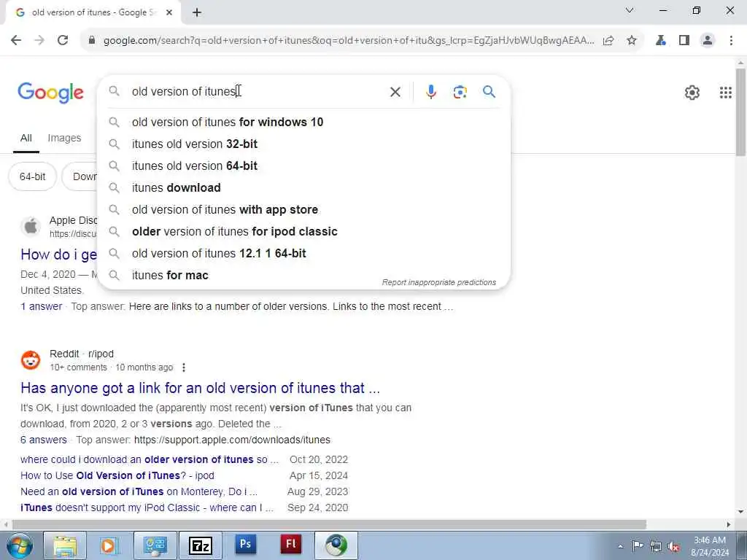Launch Photoshop from the taskbar
This screenshot has width=747, height=560.
tap(245, 545)
